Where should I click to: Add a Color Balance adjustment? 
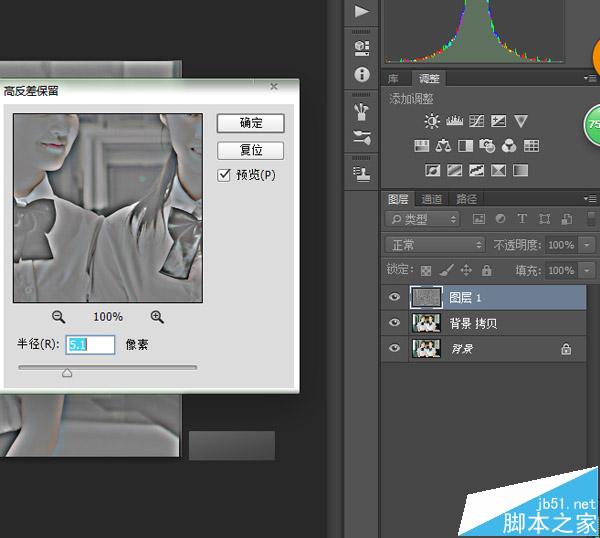443,146
